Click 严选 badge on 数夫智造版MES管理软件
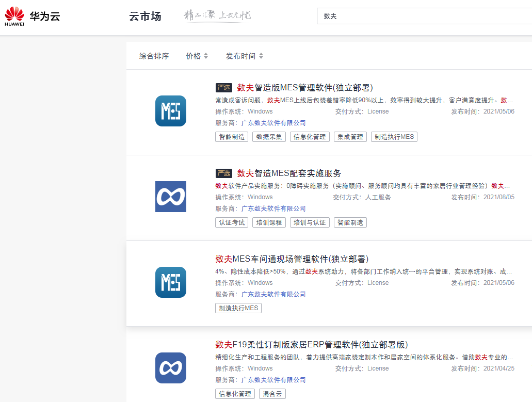This screenshot has height=402, width=532. [x=224, y=88]
